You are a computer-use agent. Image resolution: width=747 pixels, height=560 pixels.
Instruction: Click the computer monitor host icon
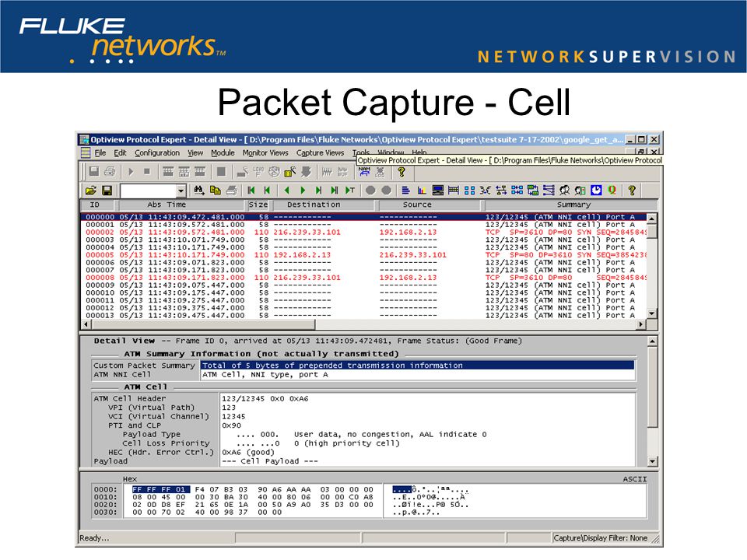(438, 191)
